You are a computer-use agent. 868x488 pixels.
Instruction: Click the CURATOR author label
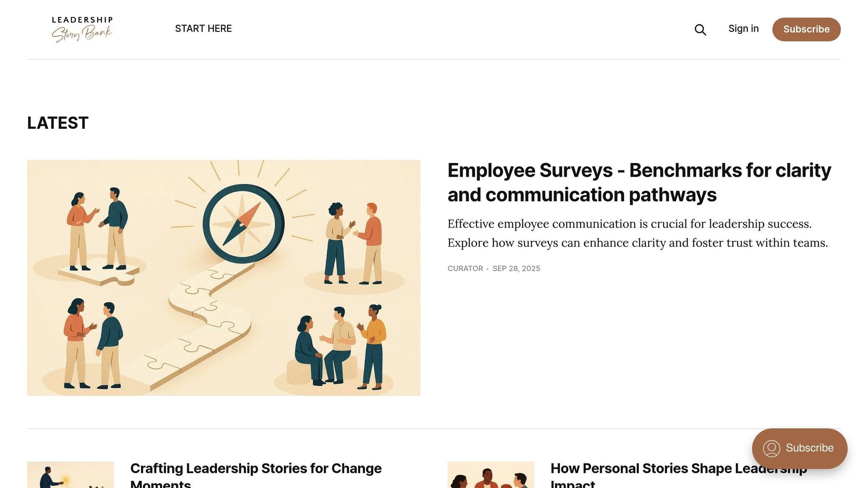click(x=465, y=269)
